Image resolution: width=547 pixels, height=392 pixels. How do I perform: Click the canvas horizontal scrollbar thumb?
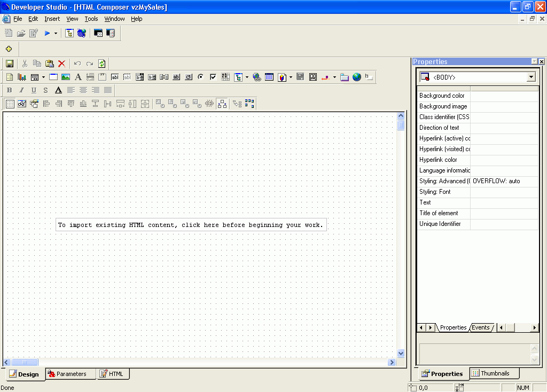pyautogui.click(x=25, y=362)
